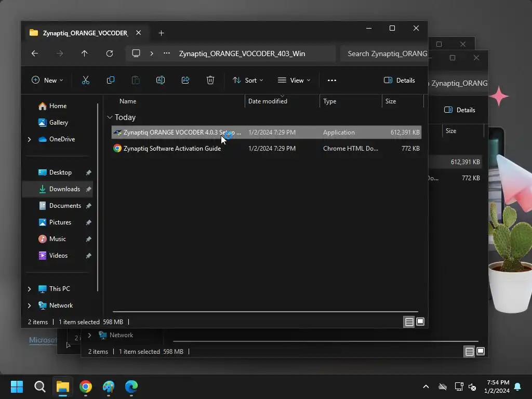The image size is (532, 399).
Task: Select details view in background window status bar
Action: coord(469,352)
